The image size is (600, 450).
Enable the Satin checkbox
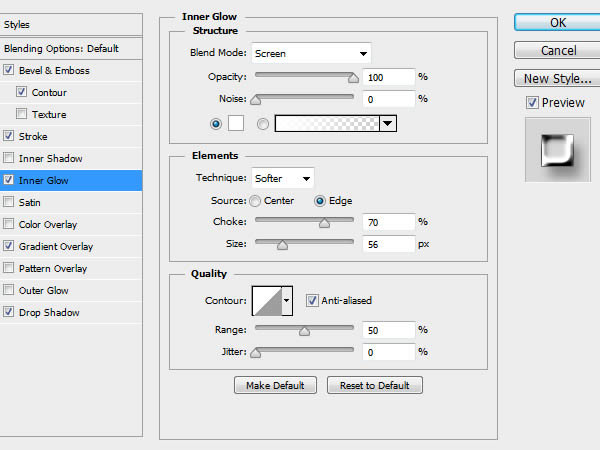point(8,202)
